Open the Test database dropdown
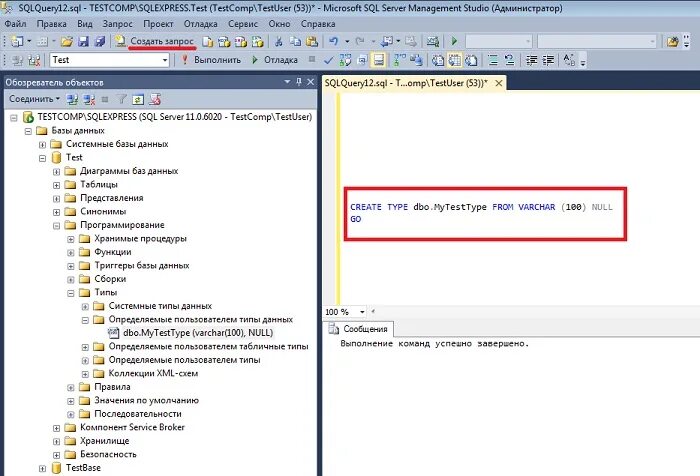Image resolution: width=700 pixels, height=476 pixels. 109,60
